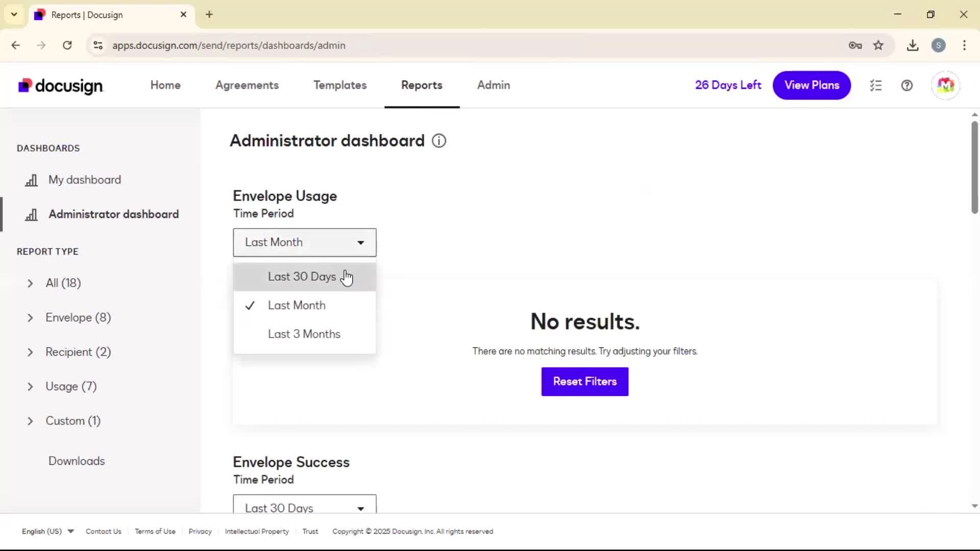This screenshot has height=551, width=980.
Task: Go to the Templates tab
Action: (x=340, y=85)
